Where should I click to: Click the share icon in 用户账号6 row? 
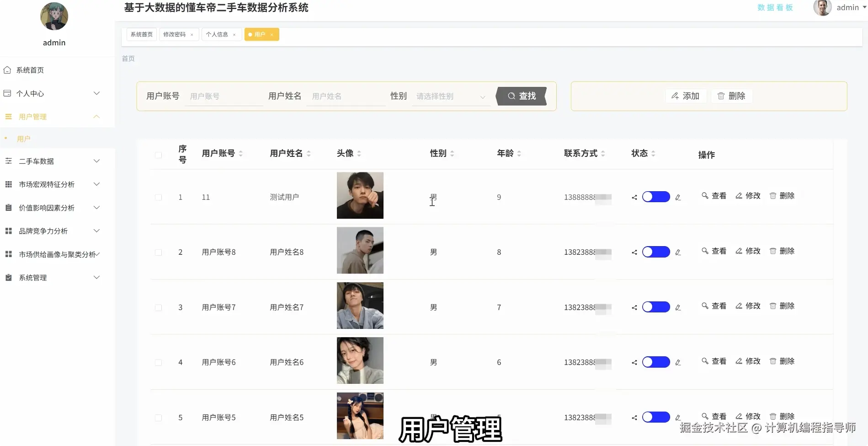[x=634, y=363]
